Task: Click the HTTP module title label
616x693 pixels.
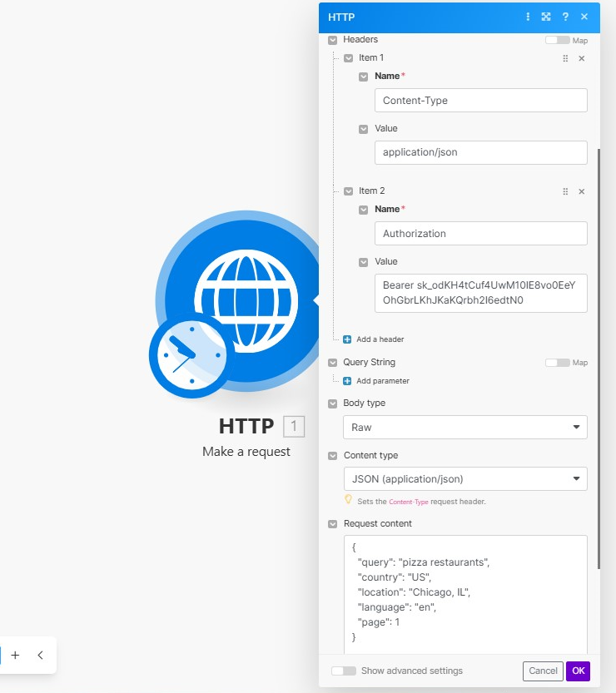Action: point(246,427)
